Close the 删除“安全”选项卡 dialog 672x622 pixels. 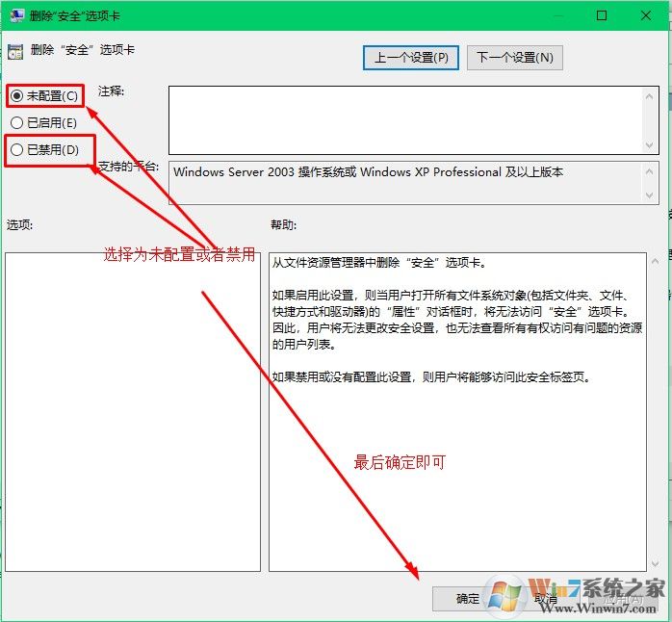pyautogui.click(x=646, y=15)
